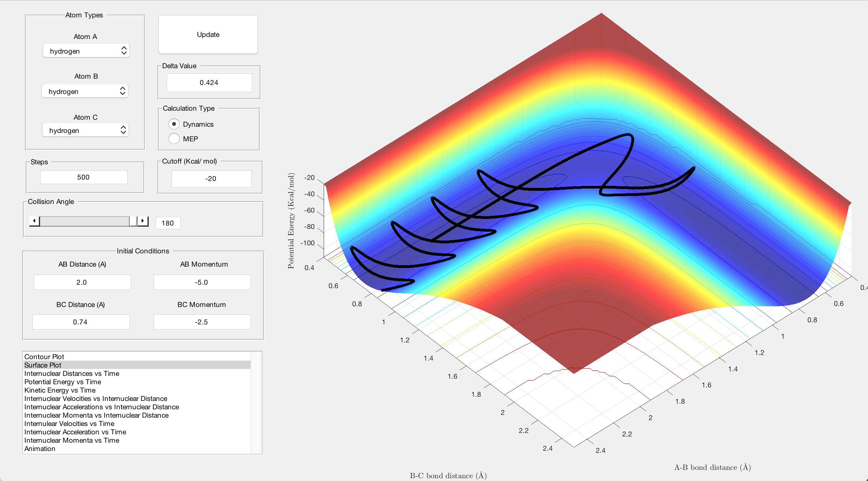Screen dimensions: 868x481
Task: Click the plot list vertical scrollbar
Action: (257, 403)
